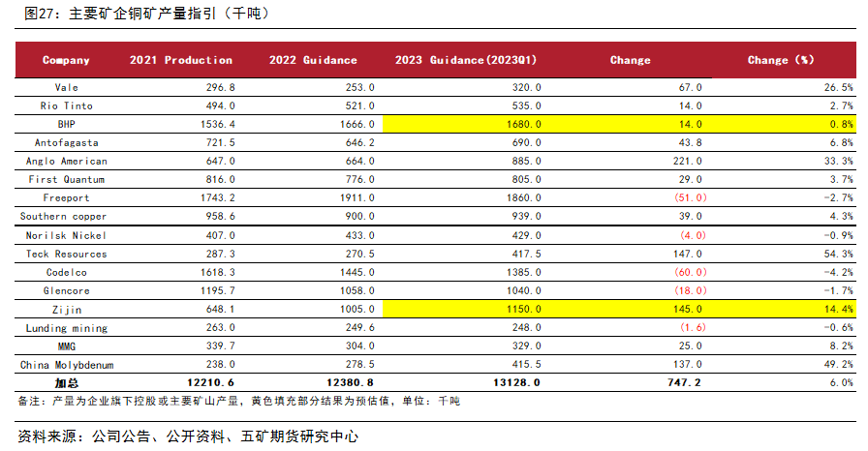This screenshot has height=451, width=868.
Task: Click MMG 329.0 guidance value
Action: [x=526, y=346]
